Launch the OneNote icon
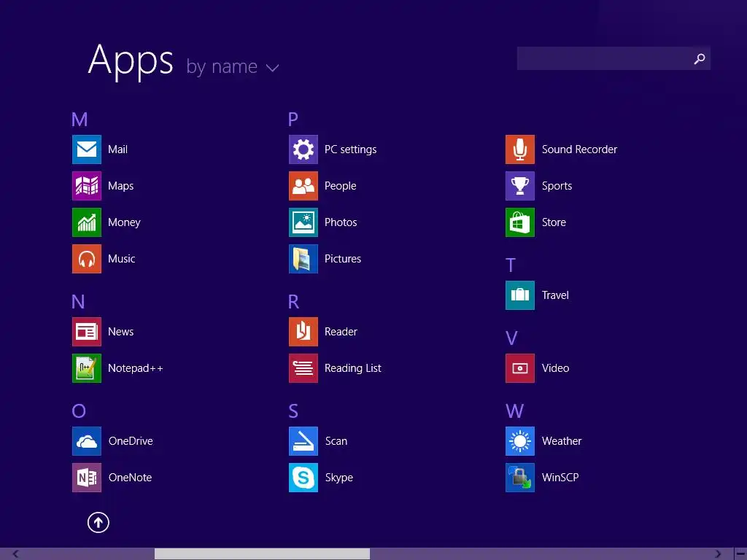 87,478
